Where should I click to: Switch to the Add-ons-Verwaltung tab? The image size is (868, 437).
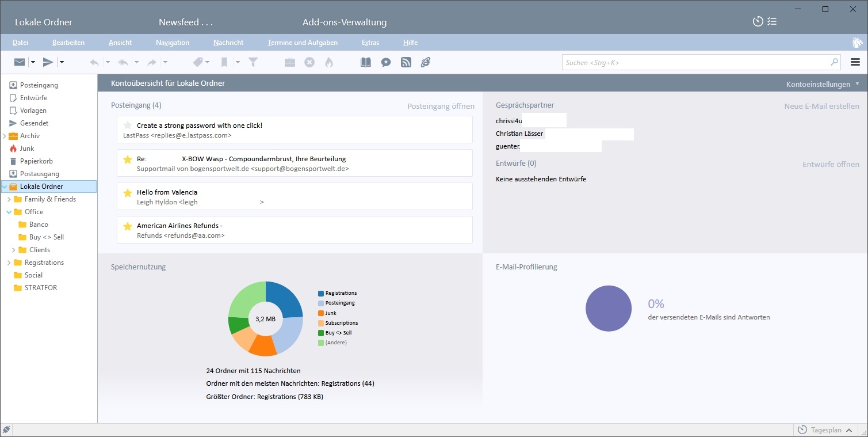point(344,22)
